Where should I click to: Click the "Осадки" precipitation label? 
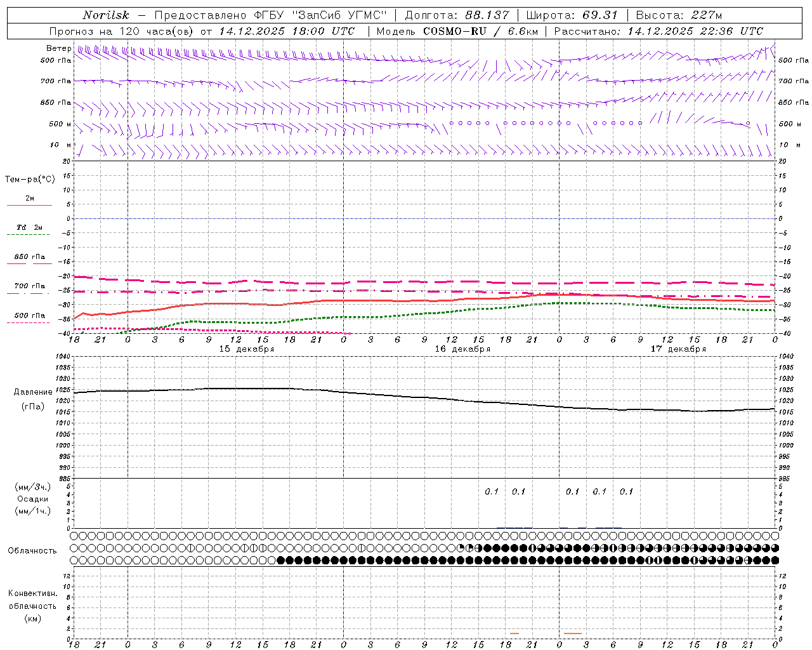tap(33, 499)
